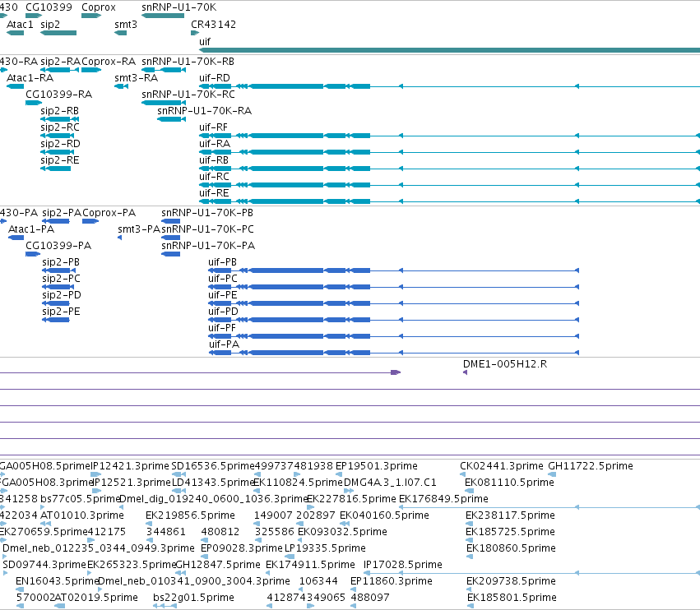The image size is (700, 610).
Task: Click the EK185801.5prime EST label
Action: pos(512,598)
